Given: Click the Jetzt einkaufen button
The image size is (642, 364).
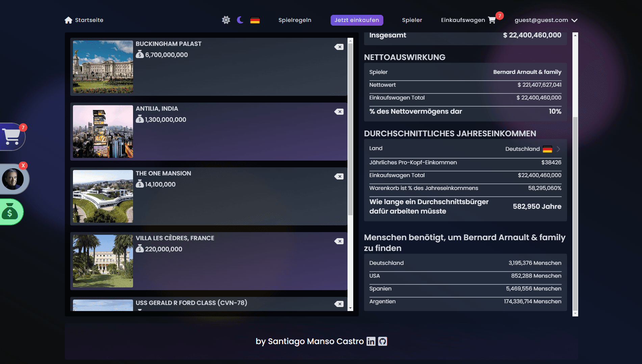Looking at the screenshot, I should click(357, 20).
